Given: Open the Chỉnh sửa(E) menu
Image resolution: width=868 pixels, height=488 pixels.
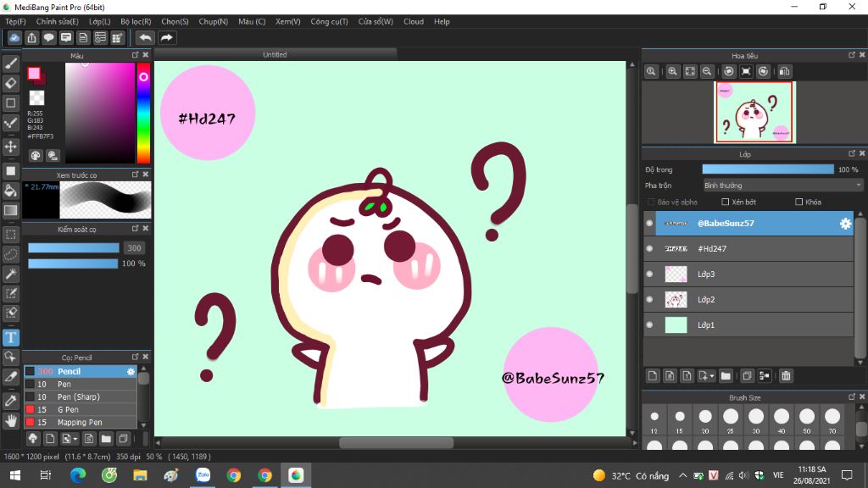Looking at the screenshot, I should point(57,21).
